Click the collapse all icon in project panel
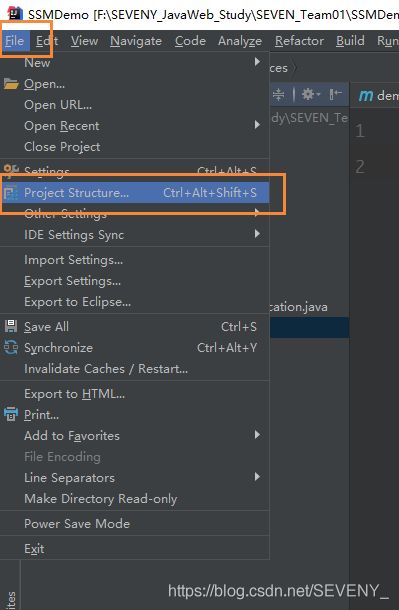This screenshot has width=399, height=610. point(278,94)
